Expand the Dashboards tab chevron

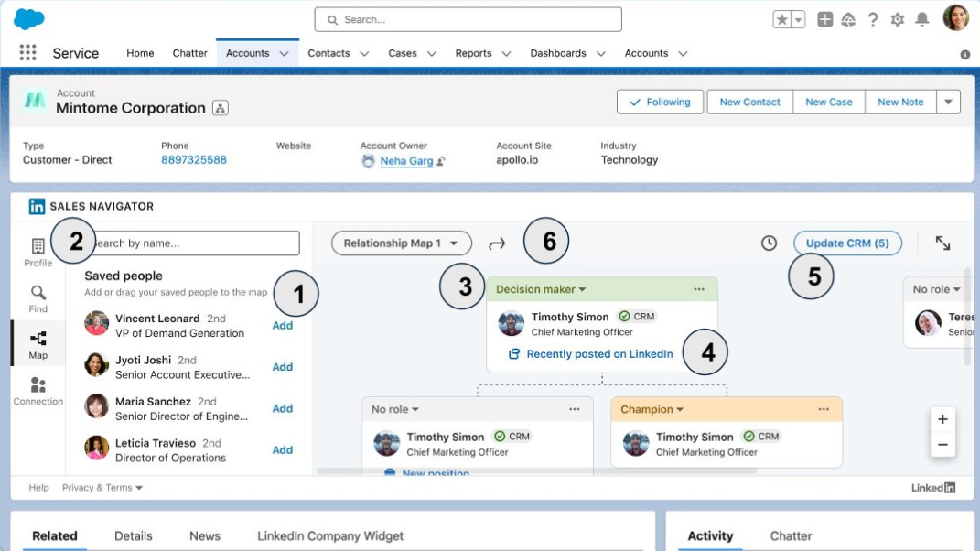(x=600, y=54)
